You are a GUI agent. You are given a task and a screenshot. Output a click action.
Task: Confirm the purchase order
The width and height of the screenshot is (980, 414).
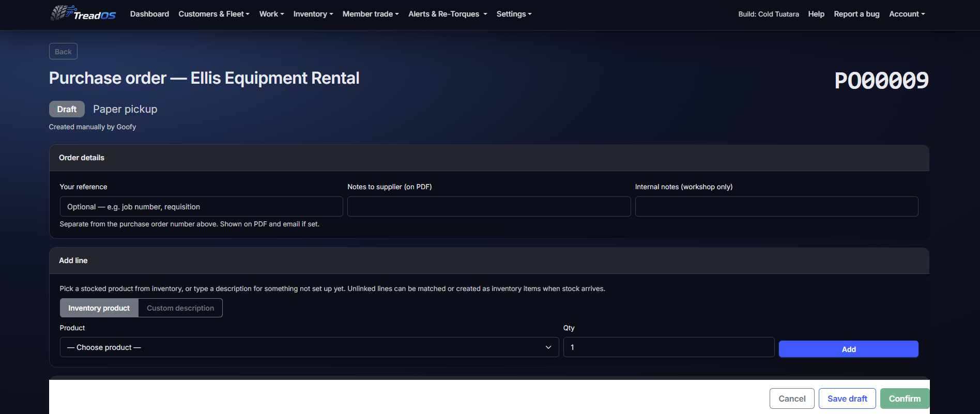click(905, 398)
